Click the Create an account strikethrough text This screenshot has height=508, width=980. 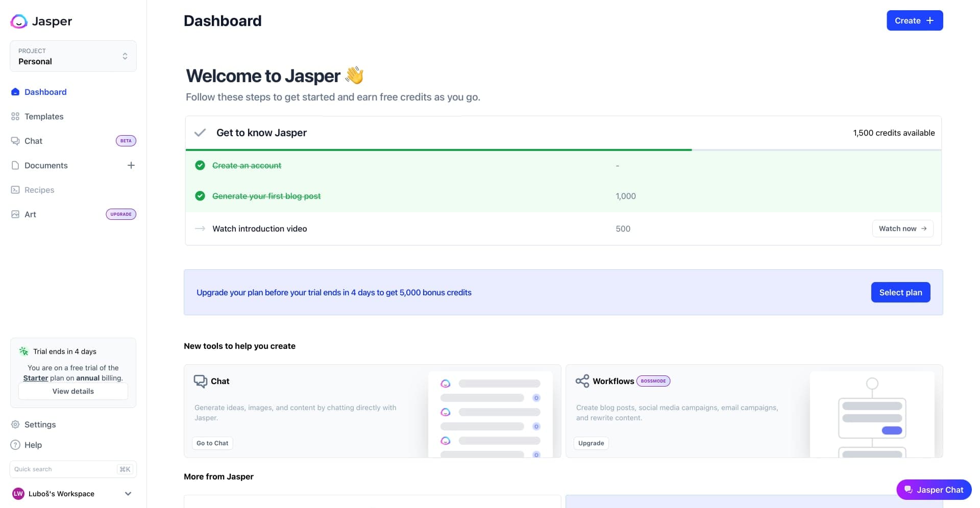click(247, 165)
